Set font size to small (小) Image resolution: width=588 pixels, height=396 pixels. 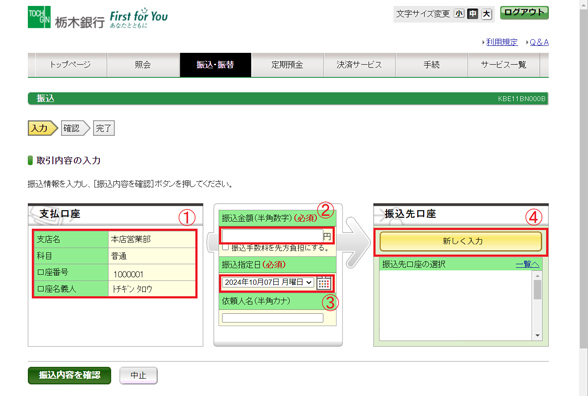[x=459, y=14]
